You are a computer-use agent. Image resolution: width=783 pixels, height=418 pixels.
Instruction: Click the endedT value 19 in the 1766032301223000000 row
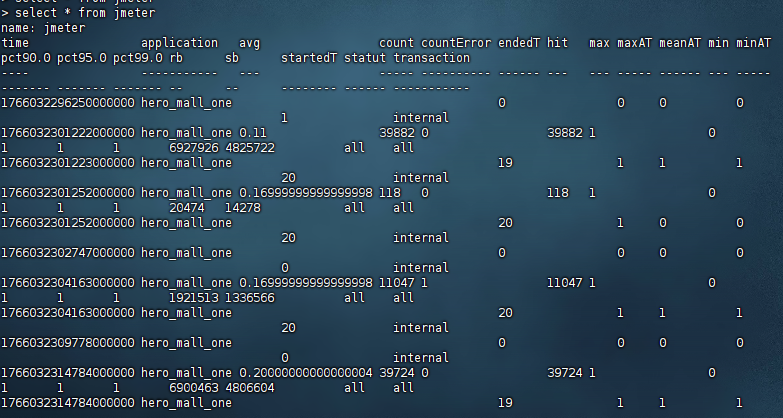pyautogui.click(x=504, y=163)
